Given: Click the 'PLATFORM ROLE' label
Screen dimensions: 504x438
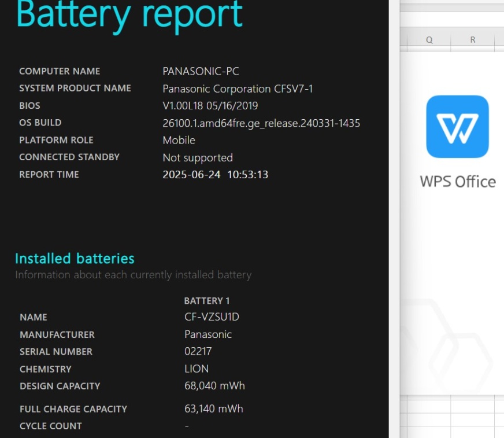Looking at the screenshot, I should point(56,140).
